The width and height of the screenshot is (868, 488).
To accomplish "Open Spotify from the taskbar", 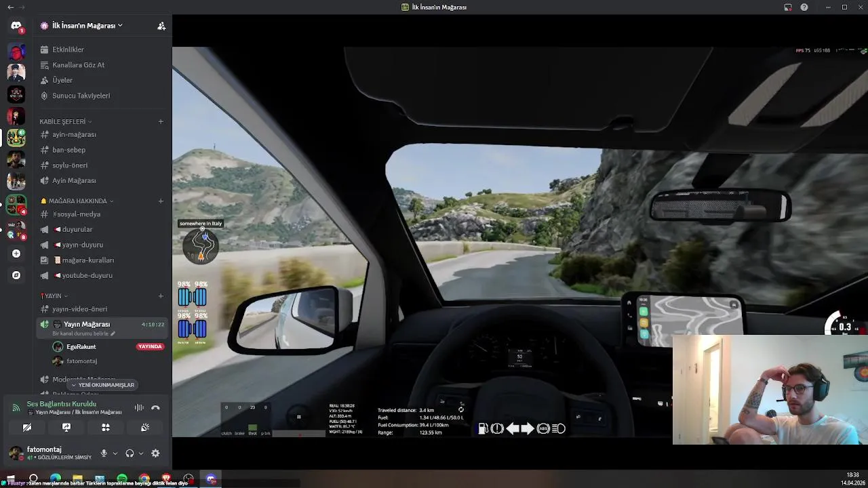I will point(122,479).
